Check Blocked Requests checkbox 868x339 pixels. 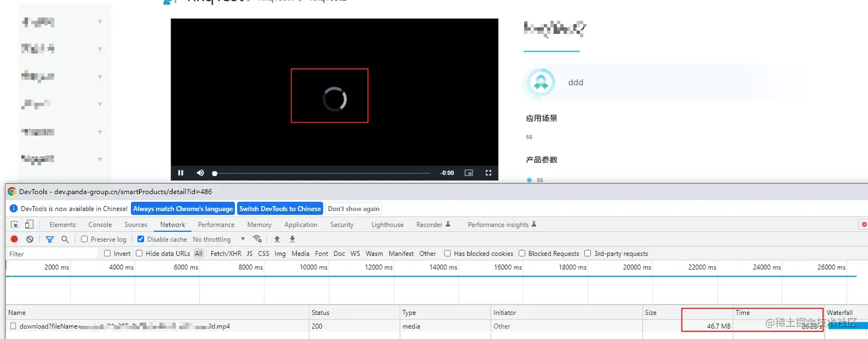coord(522,254)
